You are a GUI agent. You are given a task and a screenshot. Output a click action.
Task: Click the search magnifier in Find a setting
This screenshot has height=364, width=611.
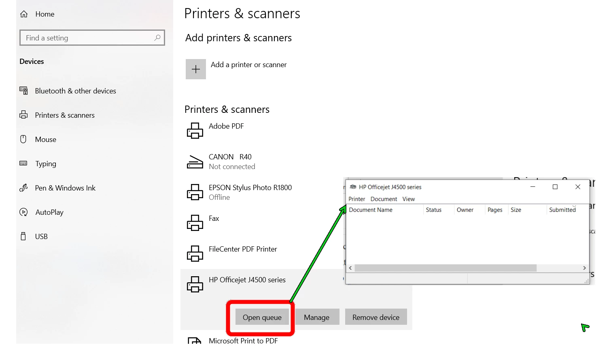(x=157, y=38)
